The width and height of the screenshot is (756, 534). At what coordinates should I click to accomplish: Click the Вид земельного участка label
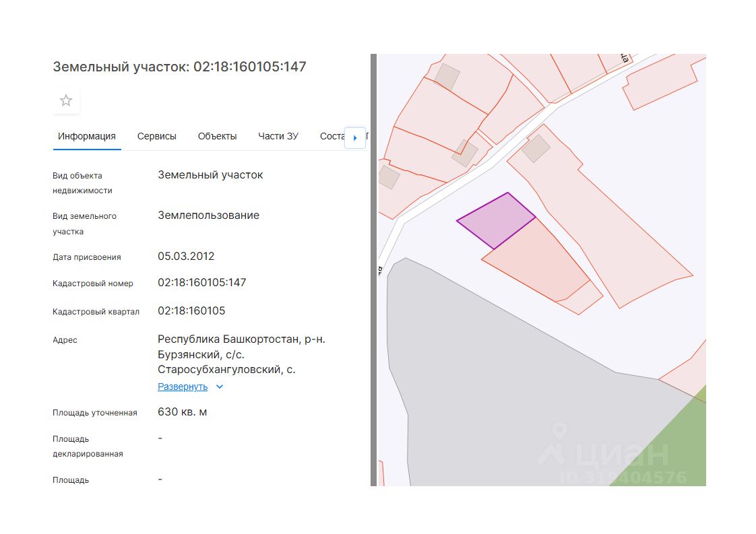pos(84,224)
